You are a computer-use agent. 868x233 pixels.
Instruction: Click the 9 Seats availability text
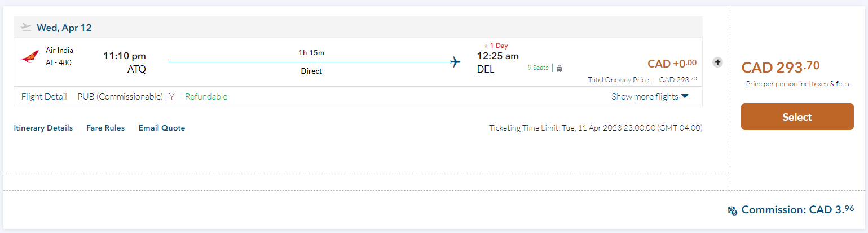537,68
